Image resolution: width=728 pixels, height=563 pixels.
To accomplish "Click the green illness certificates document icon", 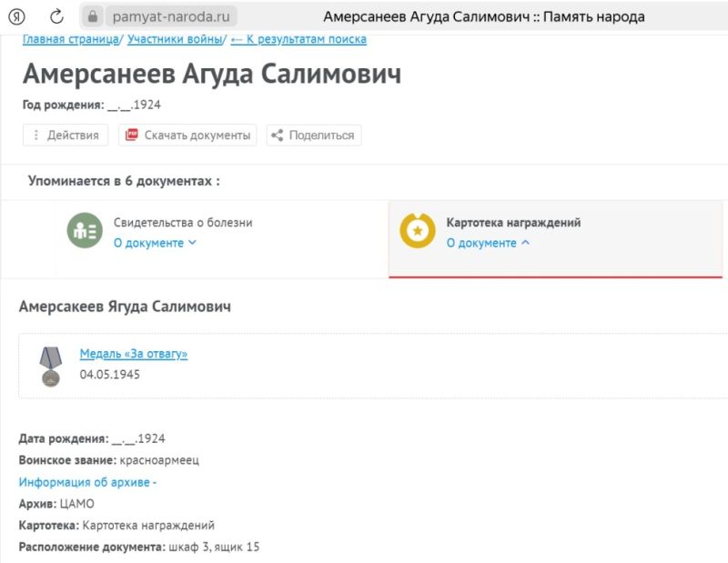I will point(85,232).
